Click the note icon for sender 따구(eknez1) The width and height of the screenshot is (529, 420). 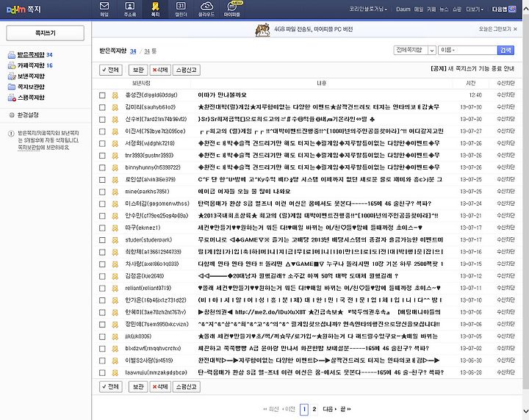click(115, 228)
